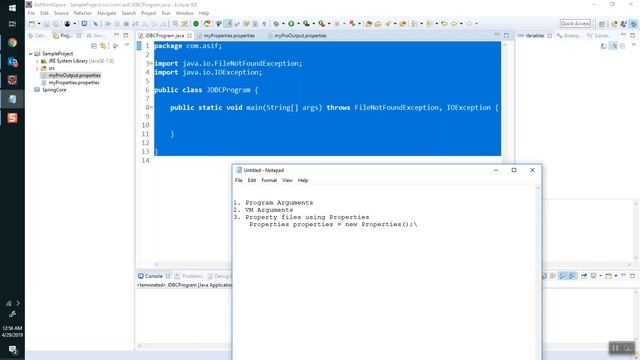Expand the src folder node

pyautogui.click(x=37, y=69)
